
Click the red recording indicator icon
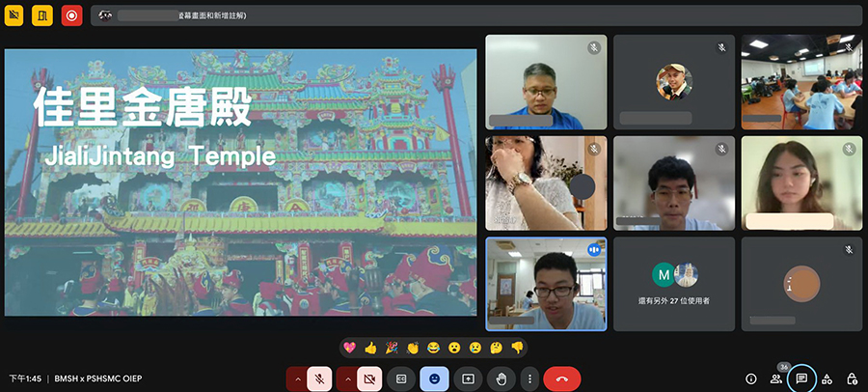click(71, 14)
